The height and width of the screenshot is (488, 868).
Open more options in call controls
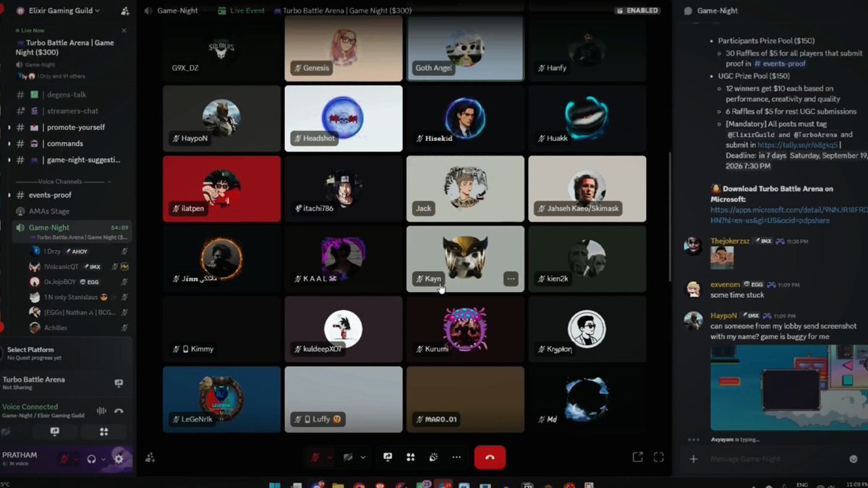[456, 457]
